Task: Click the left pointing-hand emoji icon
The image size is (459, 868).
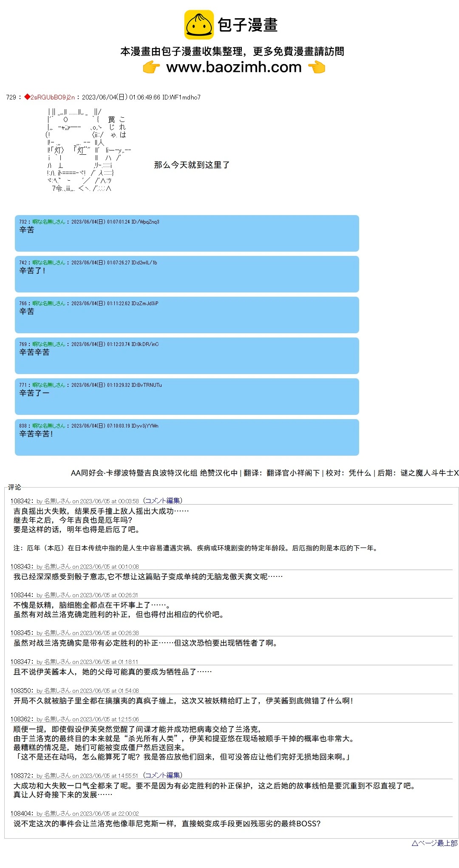Action: [151, 67]
